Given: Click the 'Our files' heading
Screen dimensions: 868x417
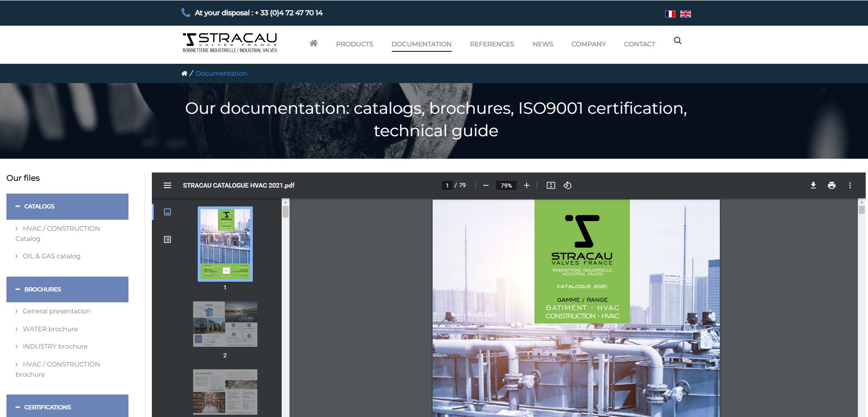Looking at the screenshot, I should [23, 178].
